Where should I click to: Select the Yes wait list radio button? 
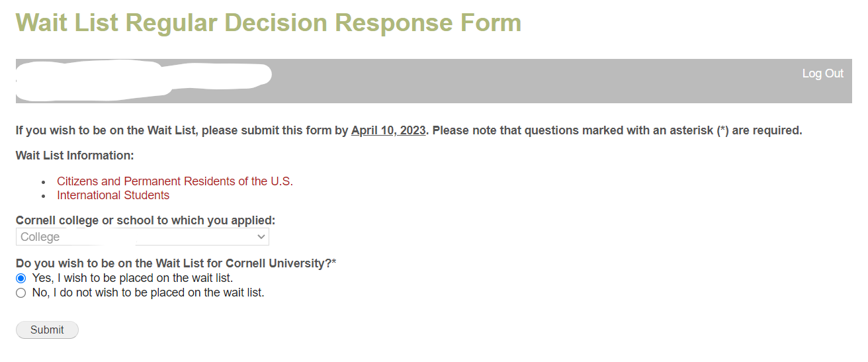click(21, 279)
